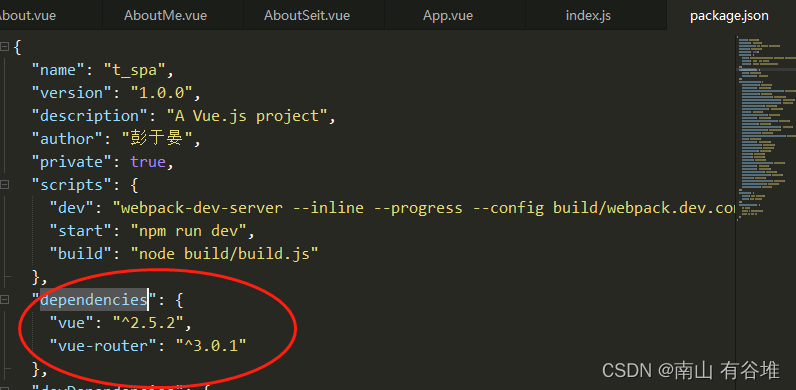Click the "vue" dependency key
Screen dimensions: 796x390
click(x=72, y=322)
